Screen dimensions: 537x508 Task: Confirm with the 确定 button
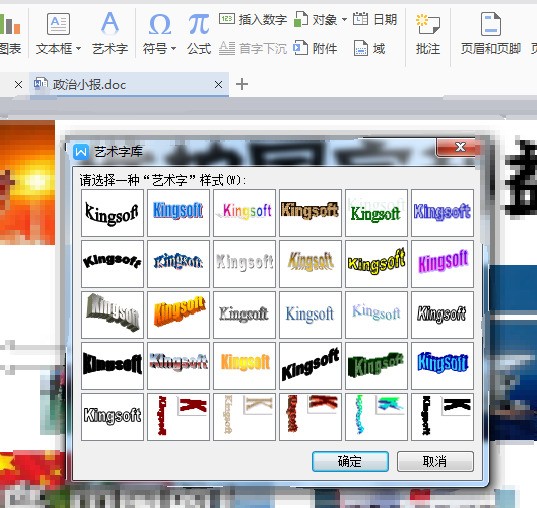[350, 461]
